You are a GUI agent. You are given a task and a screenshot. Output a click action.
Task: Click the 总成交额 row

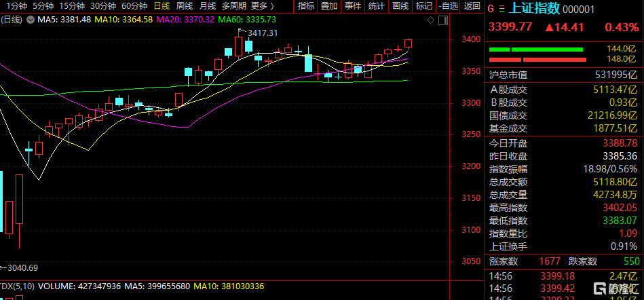coord(564,182)
